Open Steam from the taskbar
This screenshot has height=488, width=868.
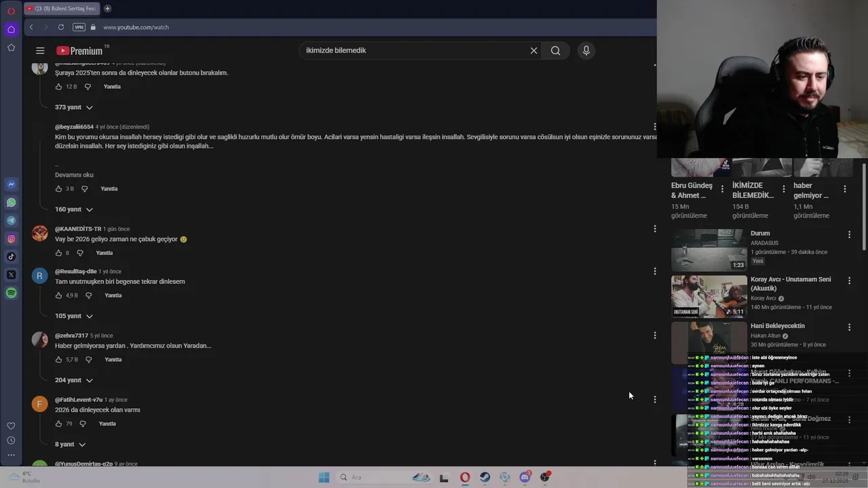click(485, 477)
